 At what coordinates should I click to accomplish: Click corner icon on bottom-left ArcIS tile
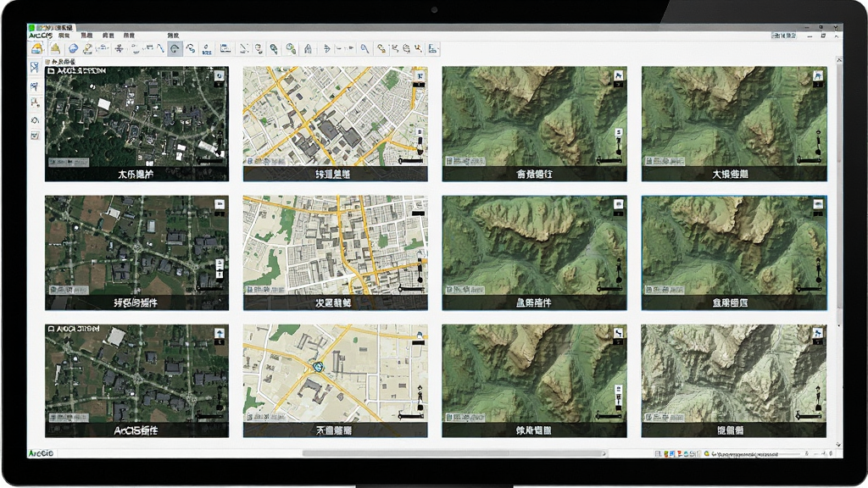220,332
